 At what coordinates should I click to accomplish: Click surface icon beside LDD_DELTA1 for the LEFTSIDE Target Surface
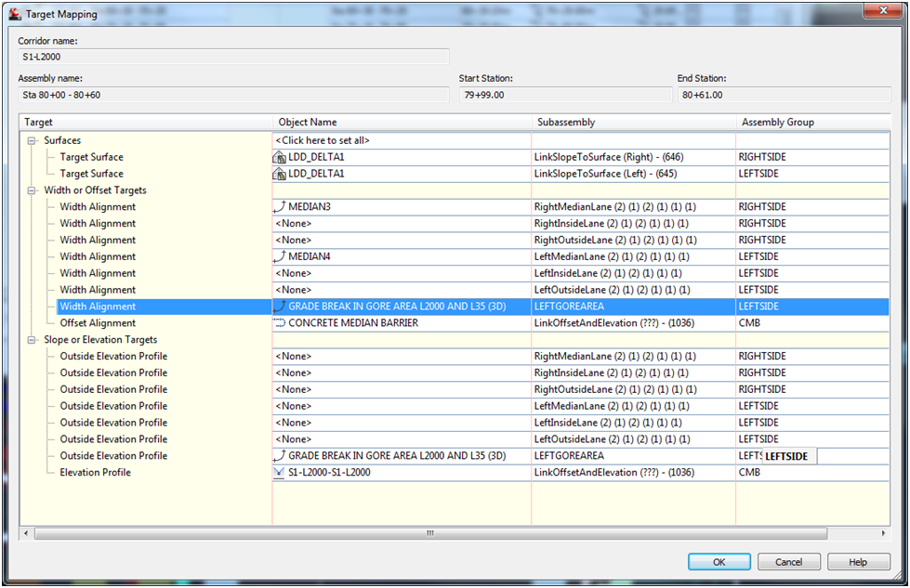pyautogui.click(x=279, y=174)
